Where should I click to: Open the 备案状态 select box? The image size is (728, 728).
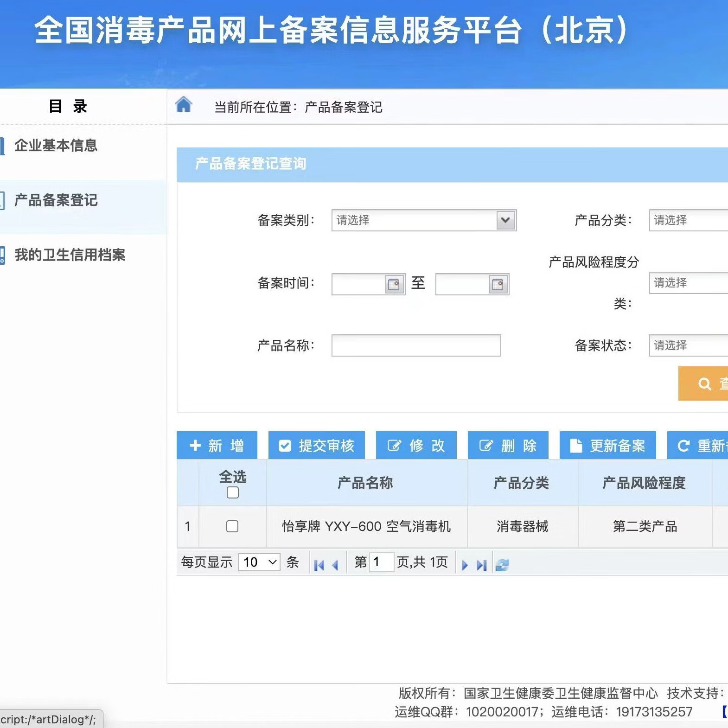coord(688,345)
